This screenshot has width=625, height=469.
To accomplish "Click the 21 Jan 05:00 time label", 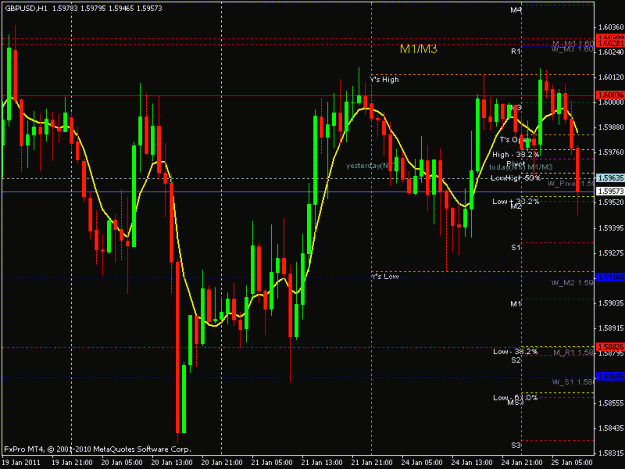I will click(x=271, y=463).
